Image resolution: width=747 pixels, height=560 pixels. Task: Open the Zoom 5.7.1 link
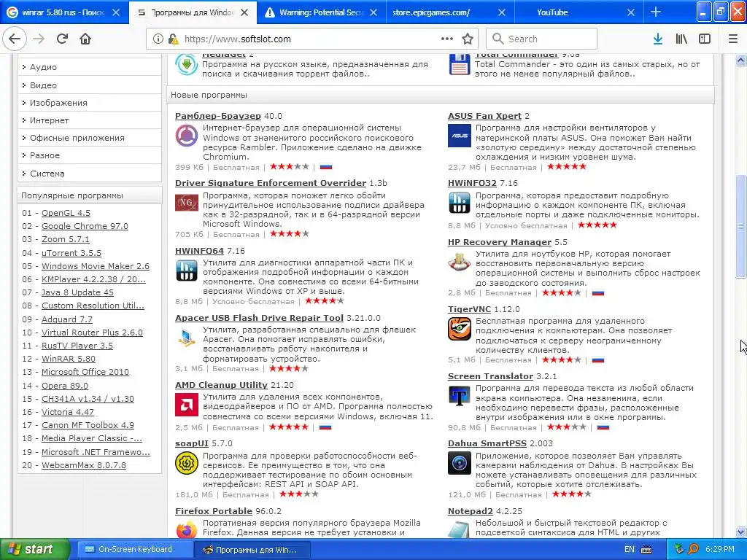click(x=65, y=239)
